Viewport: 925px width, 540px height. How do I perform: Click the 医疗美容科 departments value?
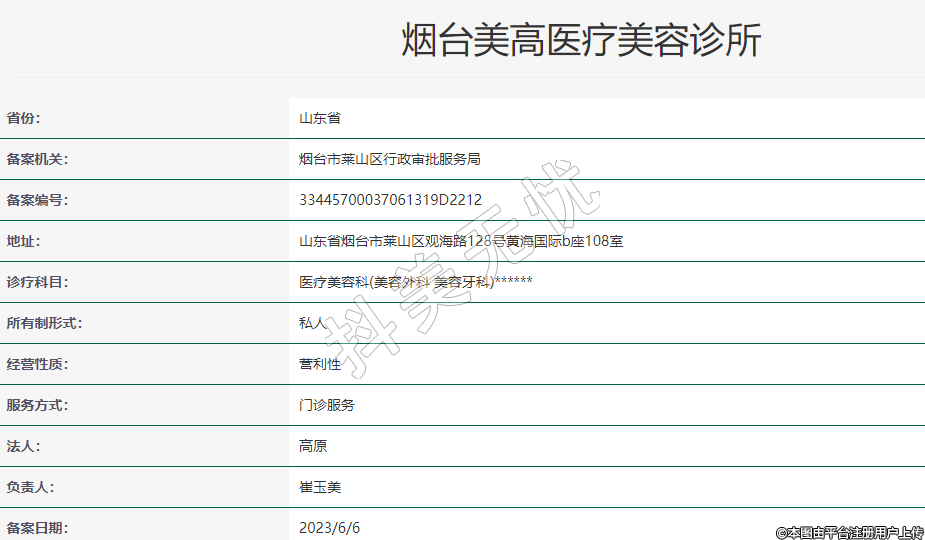coord(415,282)
